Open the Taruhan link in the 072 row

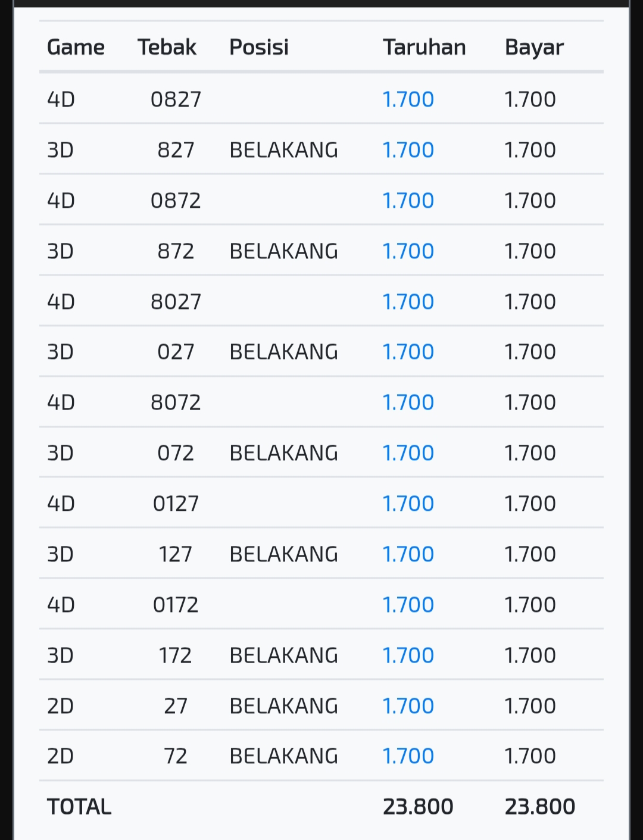408,453
